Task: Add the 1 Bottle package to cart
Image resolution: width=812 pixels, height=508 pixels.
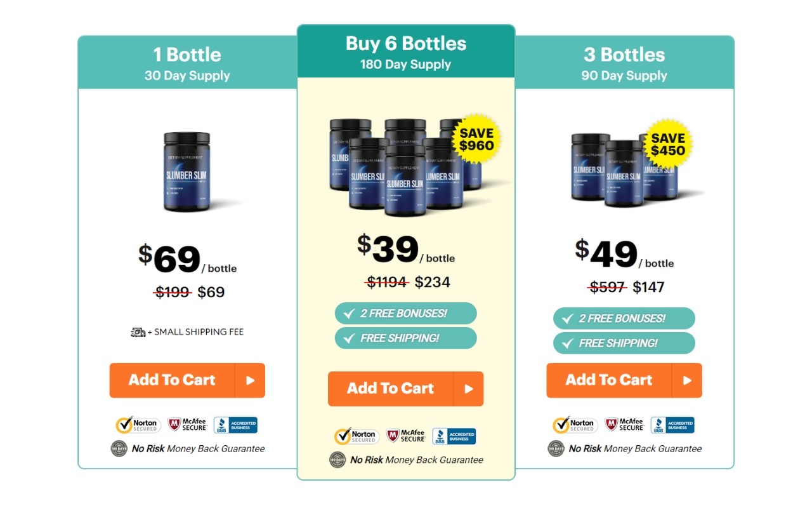Action: [187, 380]
